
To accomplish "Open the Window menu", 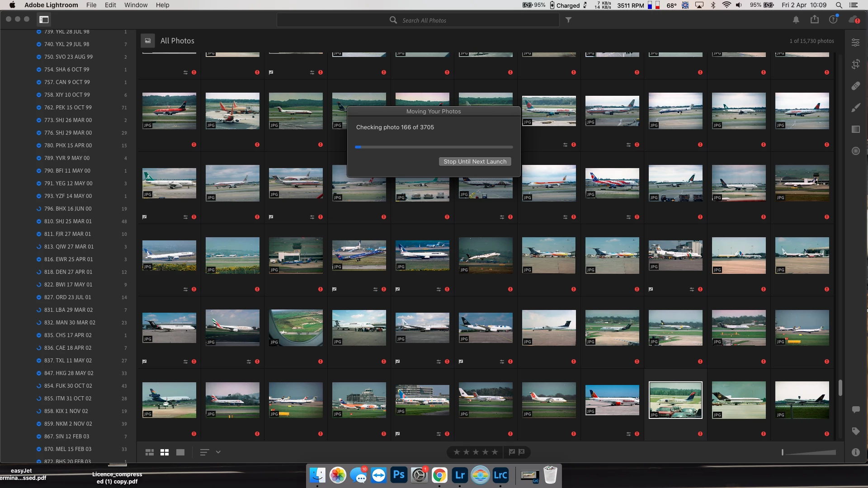I will click(136, 5).
